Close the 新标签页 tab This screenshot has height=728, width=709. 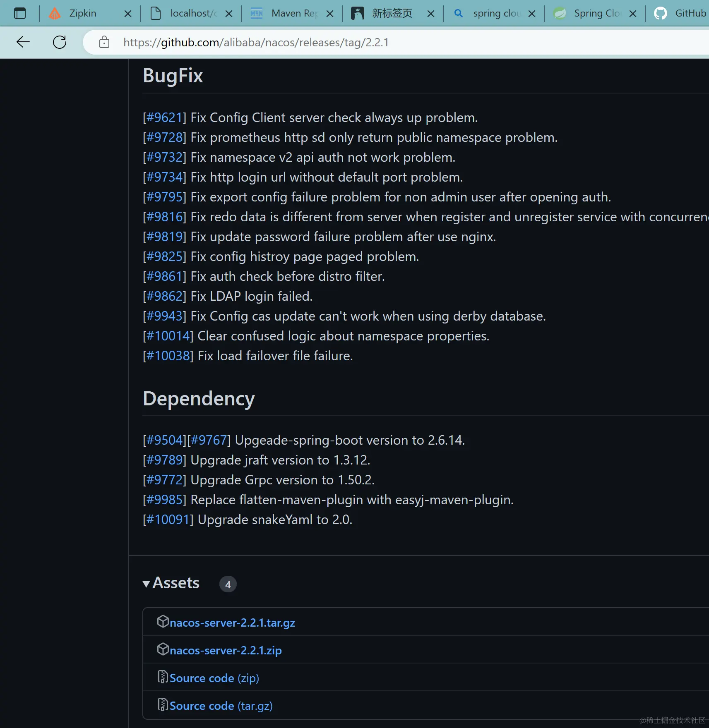pos(431,14)
